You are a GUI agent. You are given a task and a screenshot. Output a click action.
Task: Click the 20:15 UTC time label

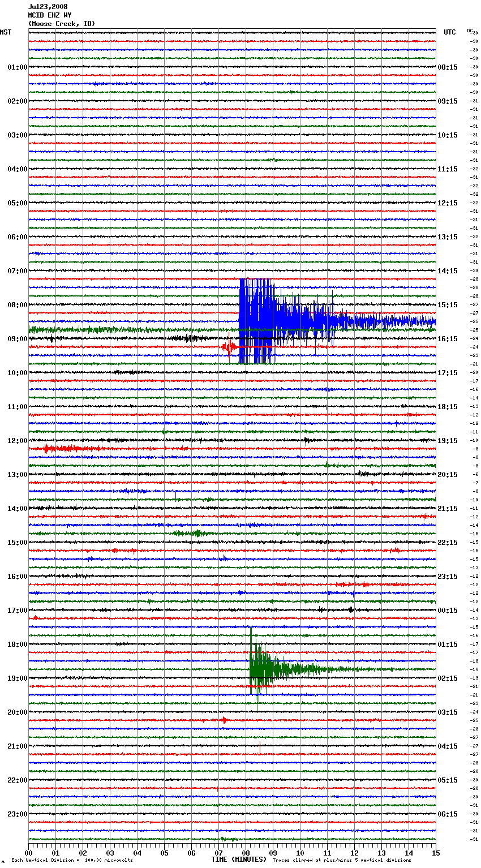tap(448, 475)
